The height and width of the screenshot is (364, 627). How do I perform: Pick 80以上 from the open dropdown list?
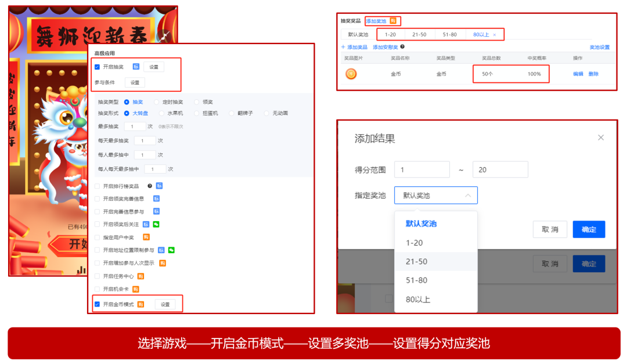coord(436,299)
